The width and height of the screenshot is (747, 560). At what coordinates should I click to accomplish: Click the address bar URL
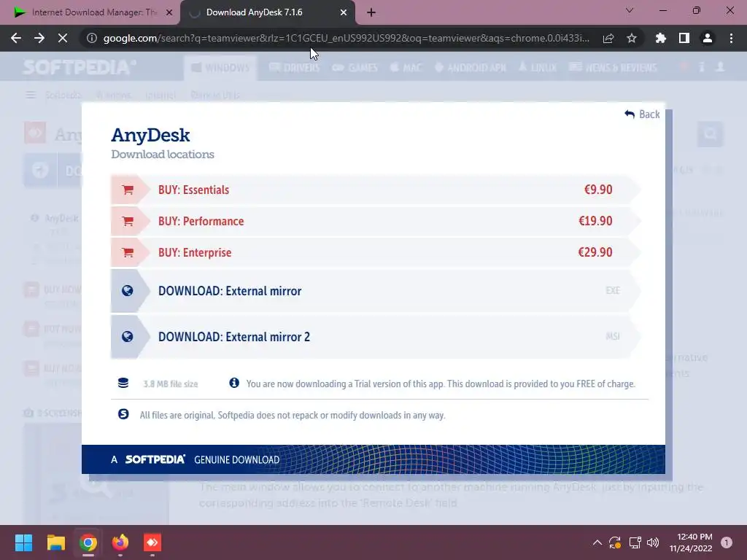(347, 38)
